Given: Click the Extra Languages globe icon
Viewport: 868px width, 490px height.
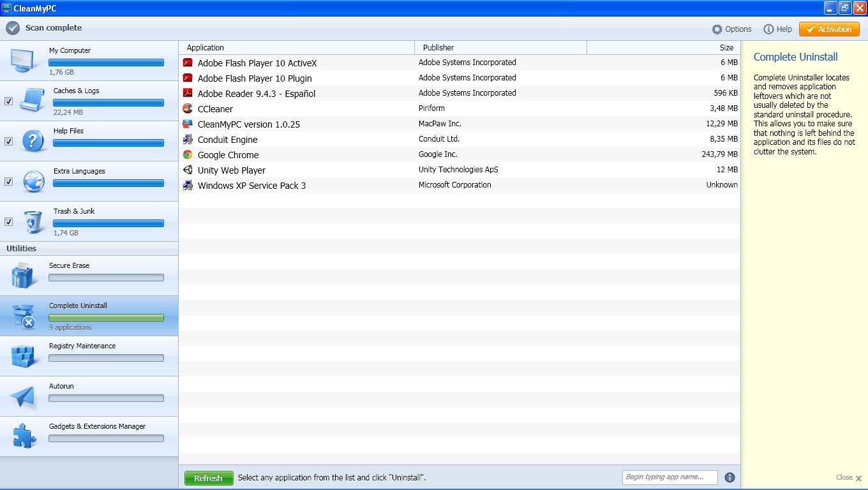Looking at the screenshot, I should 33,181.
